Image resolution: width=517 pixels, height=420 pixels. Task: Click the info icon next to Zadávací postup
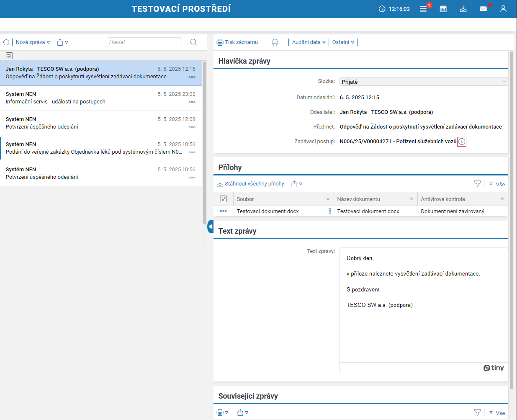(x=461, y=142)
